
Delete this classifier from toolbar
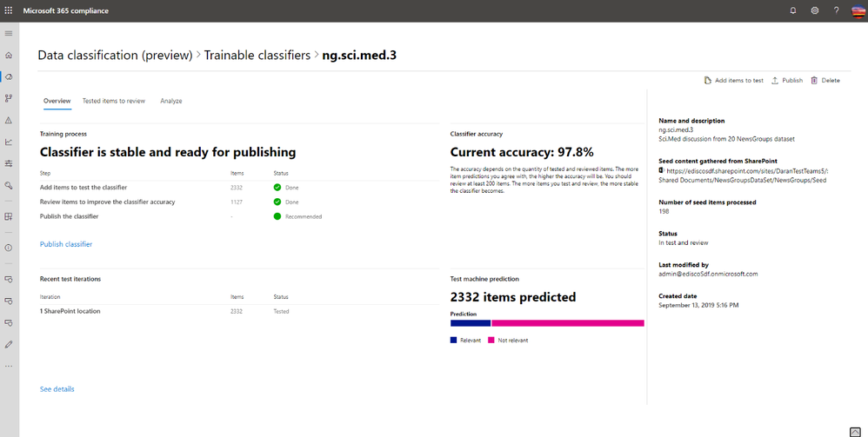pyautogui.click(x=825, y=80)
